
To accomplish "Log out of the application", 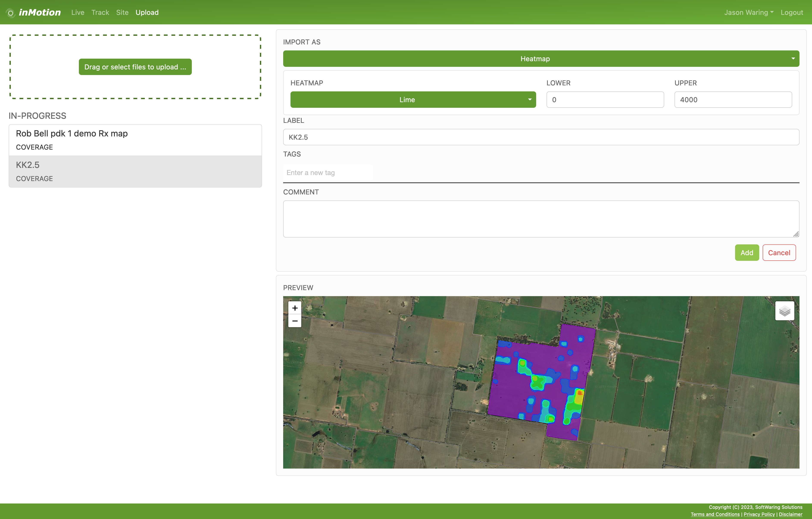I will (792, 13).
